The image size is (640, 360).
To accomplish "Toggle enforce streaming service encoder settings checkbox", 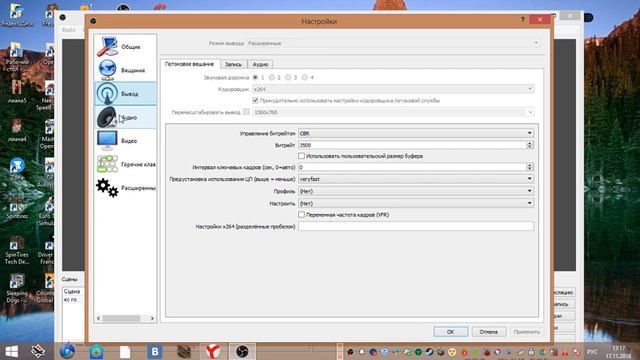I will click(256, 100).
